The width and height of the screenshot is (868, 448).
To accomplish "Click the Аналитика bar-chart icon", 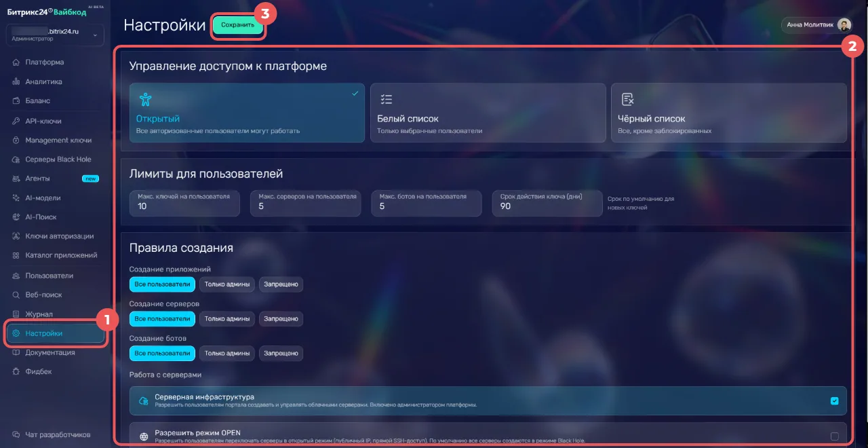I will point(16,81).
